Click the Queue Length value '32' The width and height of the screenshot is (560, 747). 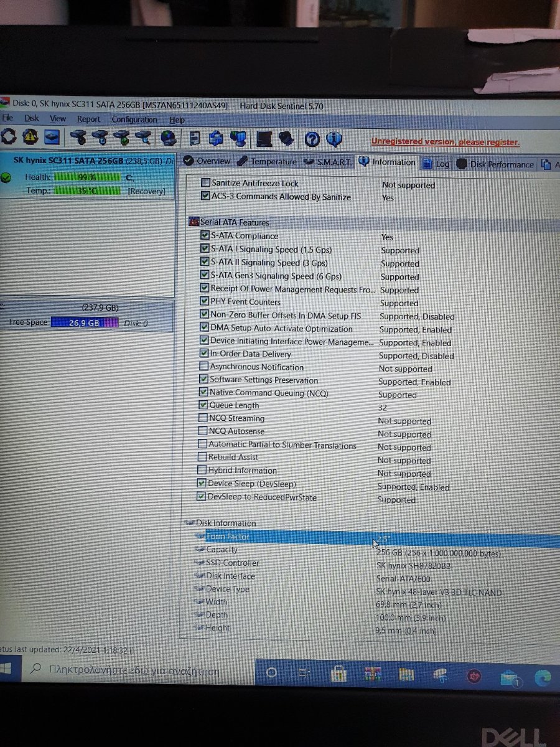tap(383, 408)
